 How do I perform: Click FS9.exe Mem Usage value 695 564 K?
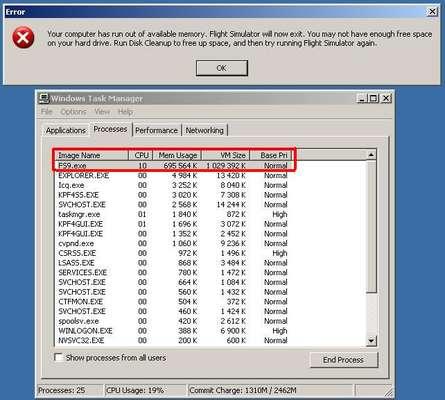pos(180,166)
